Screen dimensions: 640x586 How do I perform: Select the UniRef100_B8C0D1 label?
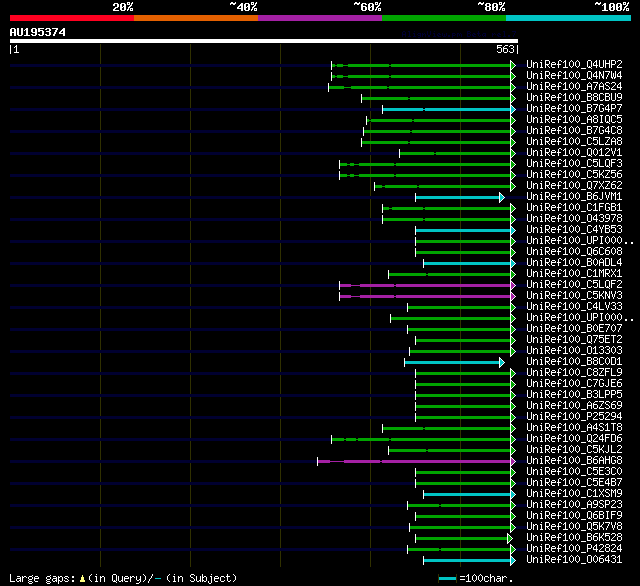pyautogui.click(x=574, y=362)
